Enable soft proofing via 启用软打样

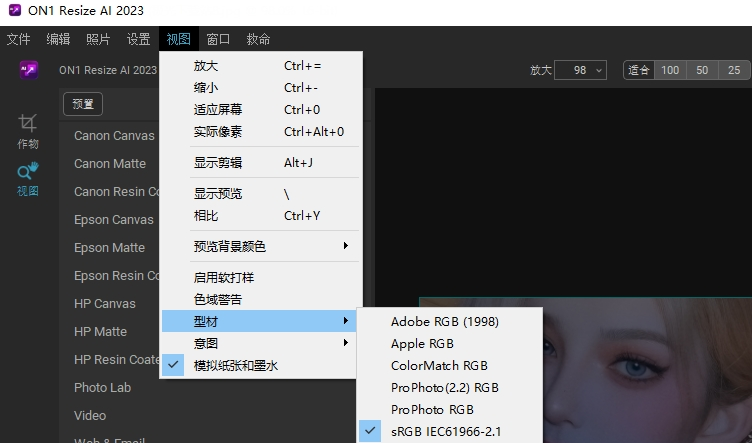[224, 277]
